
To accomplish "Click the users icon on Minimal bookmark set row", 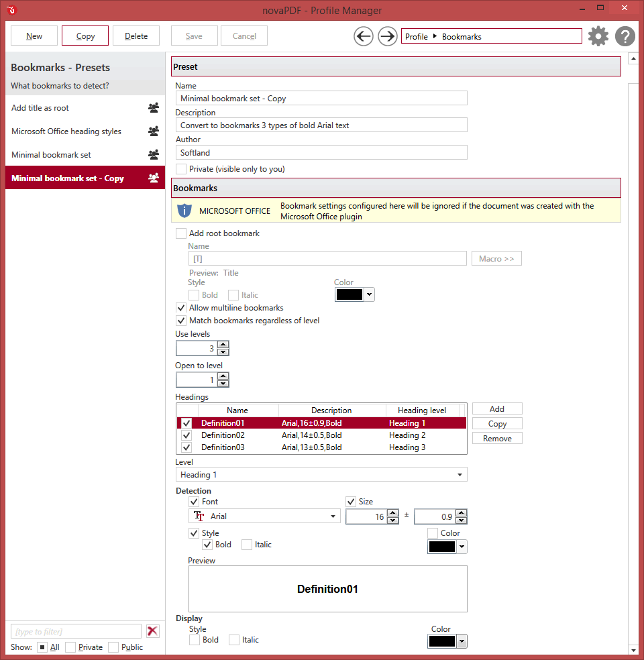I will (154, 155).
